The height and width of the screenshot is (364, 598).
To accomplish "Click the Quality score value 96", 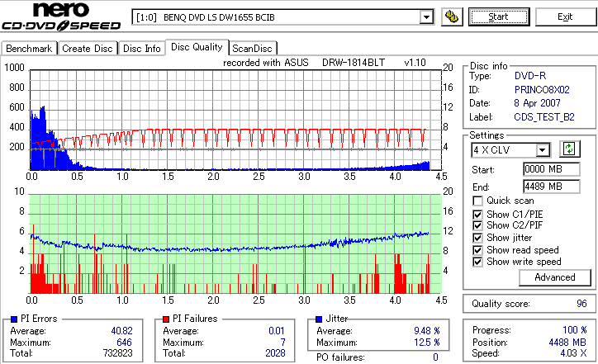I will [581, 304].
